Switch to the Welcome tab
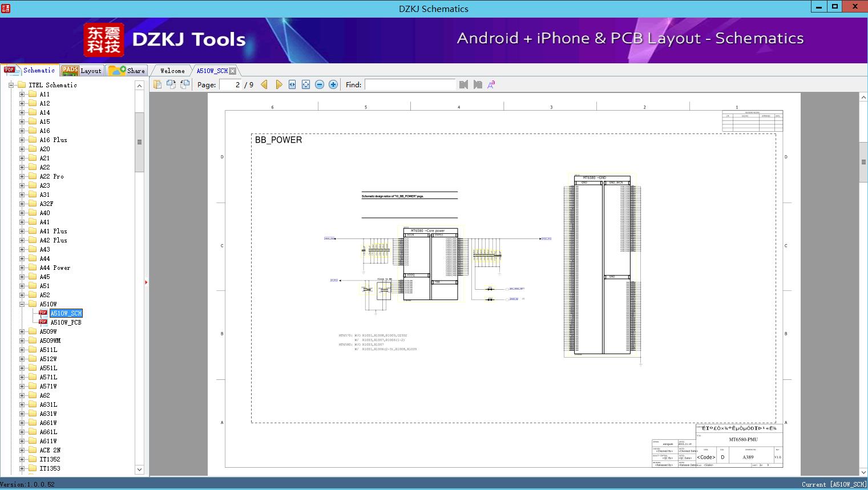868x490 pixels. click(x=172, y=71)
